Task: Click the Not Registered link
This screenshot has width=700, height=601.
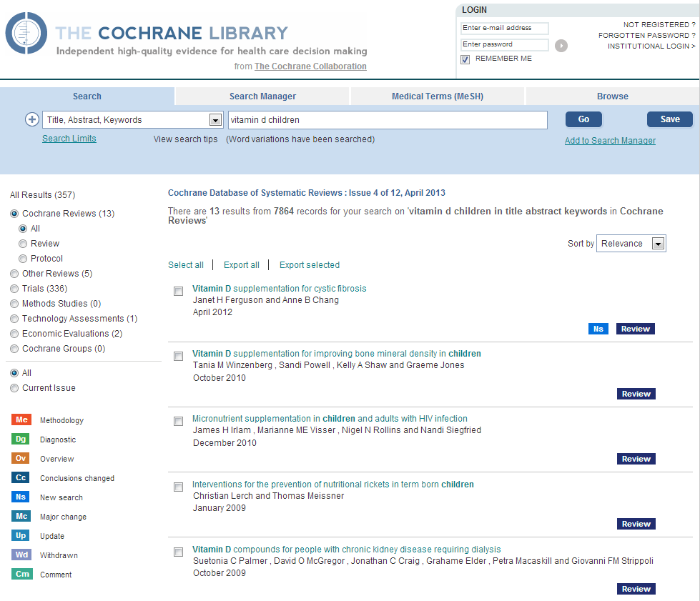Action: 659,24
